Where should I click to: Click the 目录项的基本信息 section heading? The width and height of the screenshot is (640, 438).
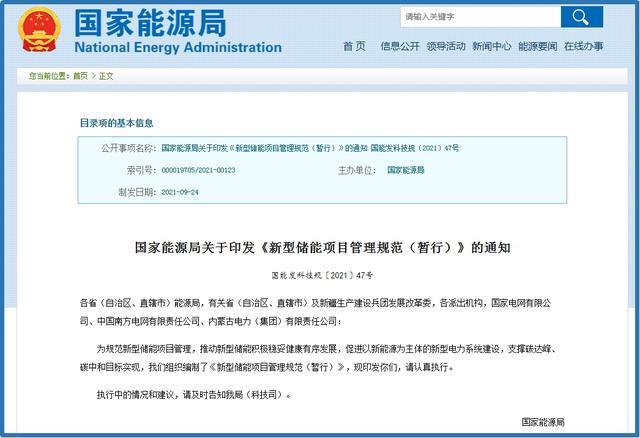click(x=117, y=123)
